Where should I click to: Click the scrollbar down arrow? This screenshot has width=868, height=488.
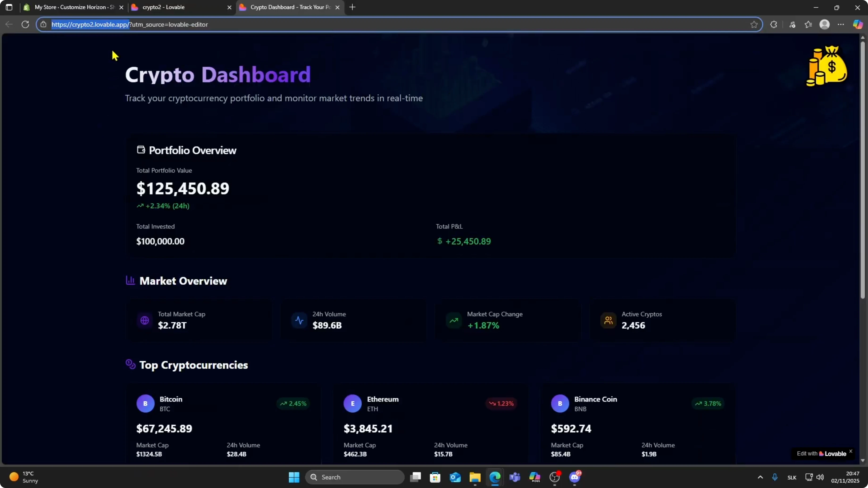[x=863, y=460]
